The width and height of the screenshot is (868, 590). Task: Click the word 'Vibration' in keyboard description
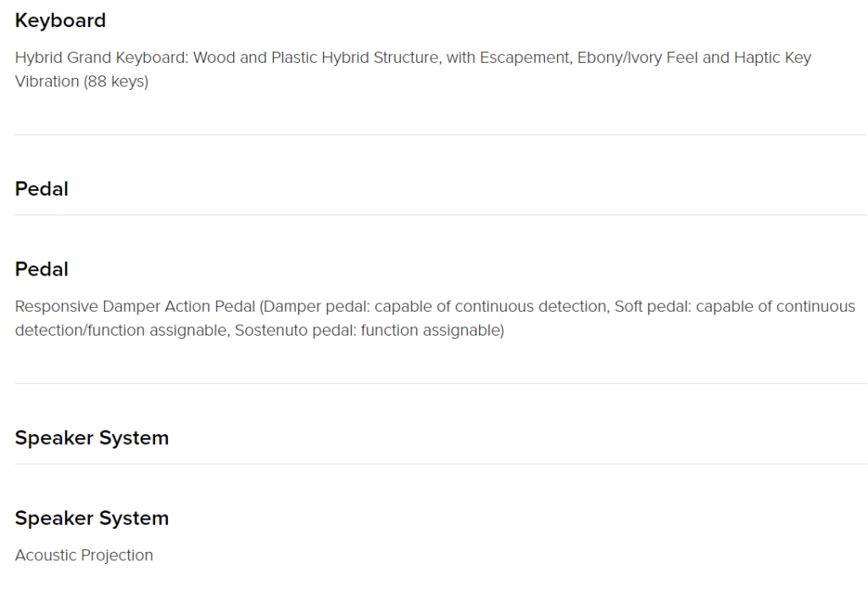[x=47, y=81]
